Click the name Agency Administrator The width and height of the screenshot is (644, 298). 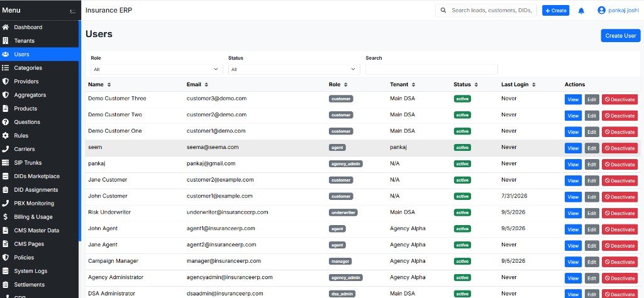(116, 277)
